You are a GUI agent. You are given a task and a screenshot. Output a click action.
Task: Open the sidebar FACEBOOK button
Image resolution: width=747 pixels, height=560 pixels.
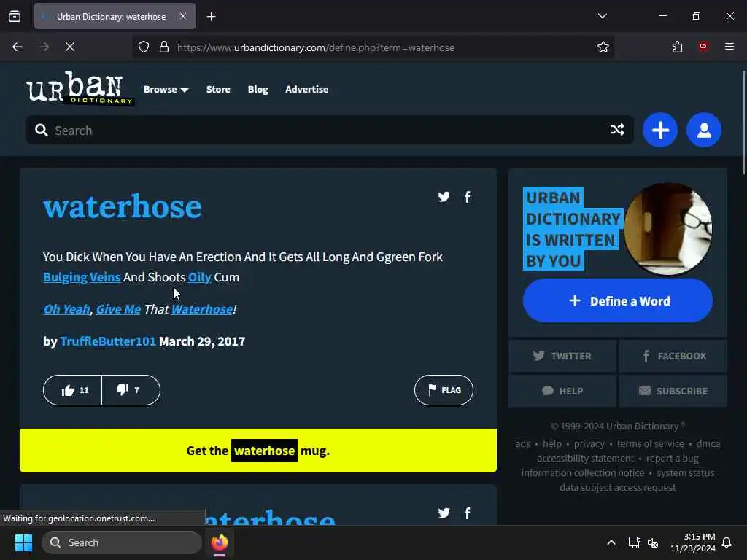point(673,356)
